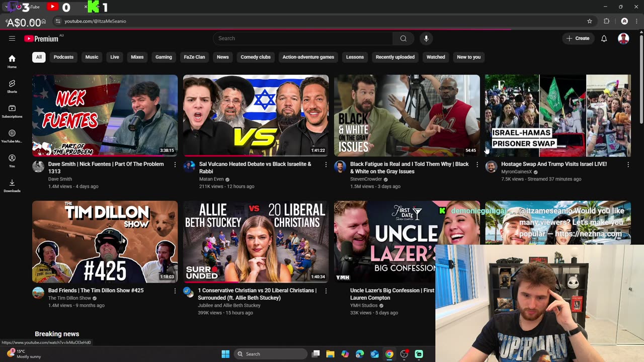Select the Recently uploaded filter chip
Viewport: 644px width, 362px height.
coord(395,57)
